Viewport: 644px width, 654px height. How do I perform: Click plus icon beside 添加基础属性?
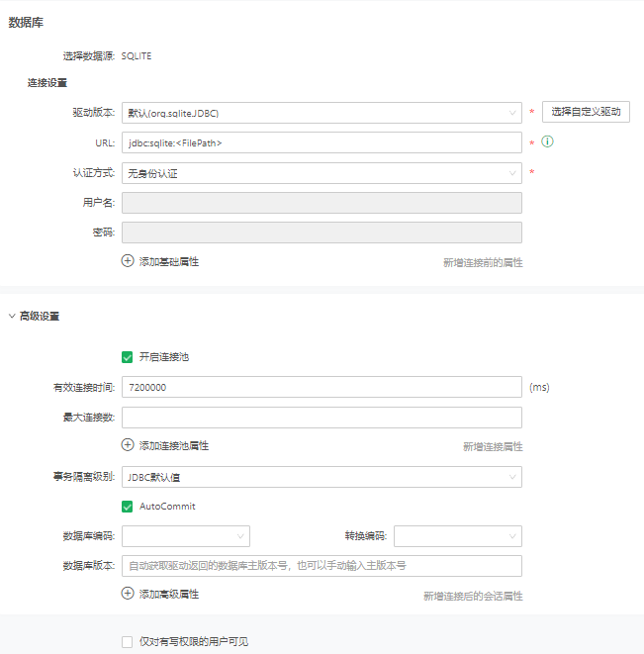[x=128, y=261]
